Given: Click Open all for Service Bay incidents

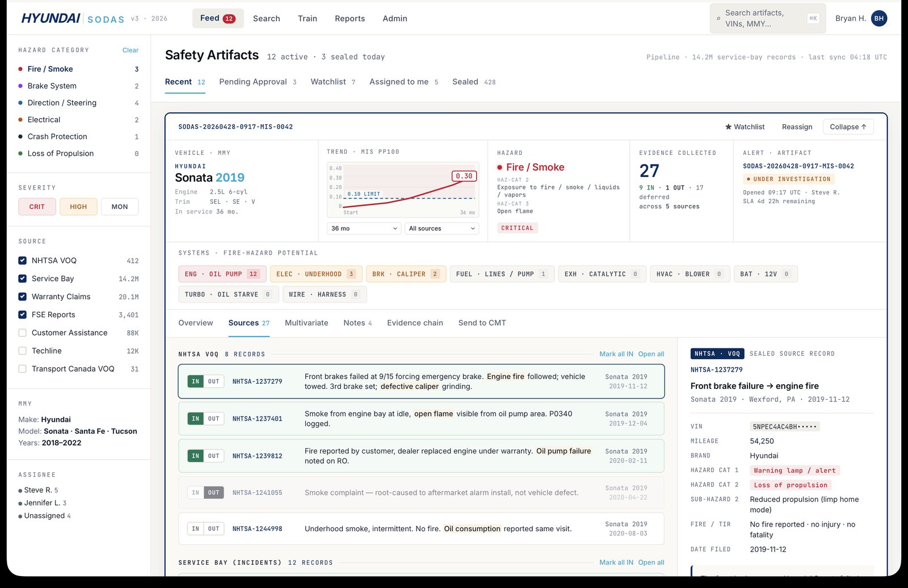Looking at the screenshot, I should (x=651, y=562).
